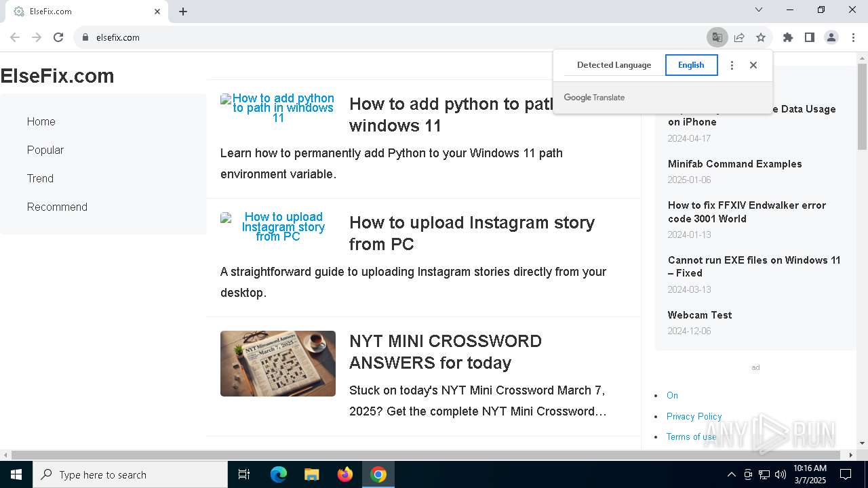This screenshot has width=868, height=488.
Task: Open the notification center icon
Action: pyautogui.click(x=846, y=474)
